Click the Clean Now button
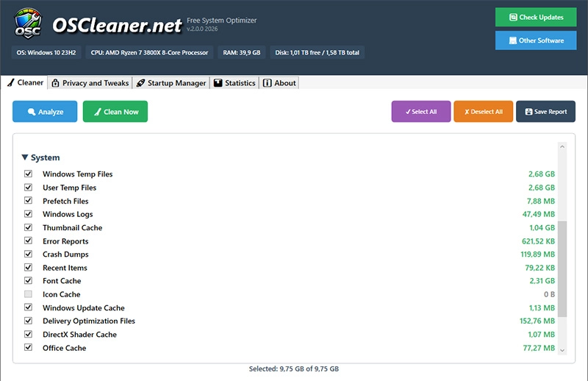Screen dimensions: 588x381 pos(115,112)
